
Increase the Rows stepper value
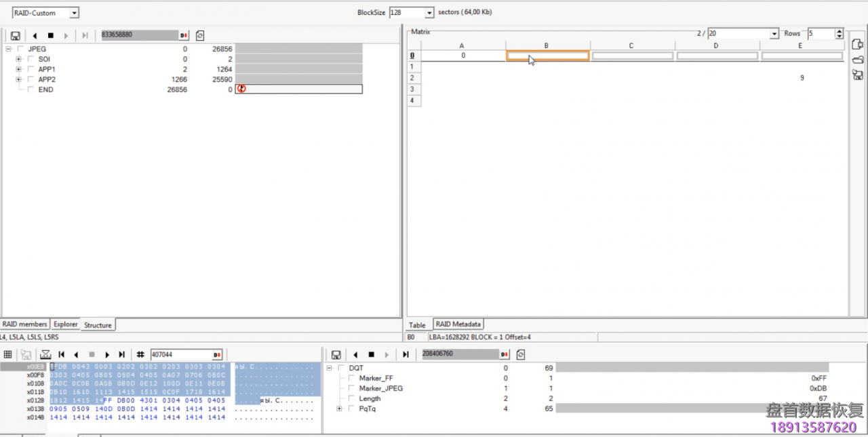pos(840,30)
